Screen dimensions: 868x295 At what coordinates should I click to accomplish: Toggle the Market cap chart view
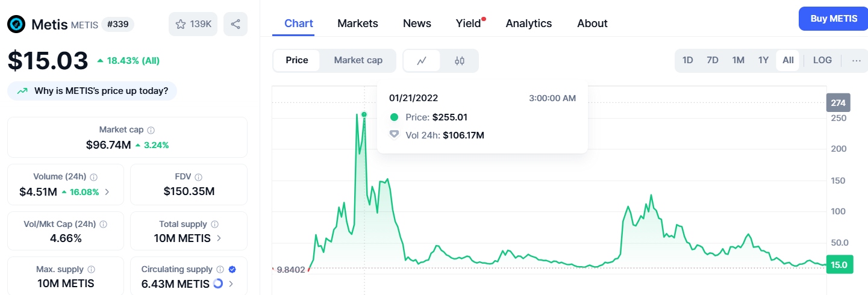[358, 60]
